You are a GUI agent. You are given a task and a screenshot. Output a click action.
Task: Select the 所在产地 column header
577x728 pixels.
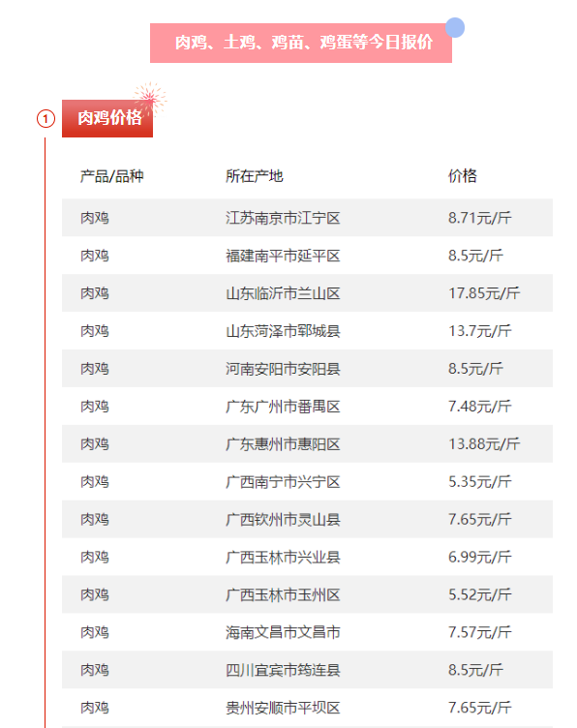pyautogui.click(x=255, y=176)
